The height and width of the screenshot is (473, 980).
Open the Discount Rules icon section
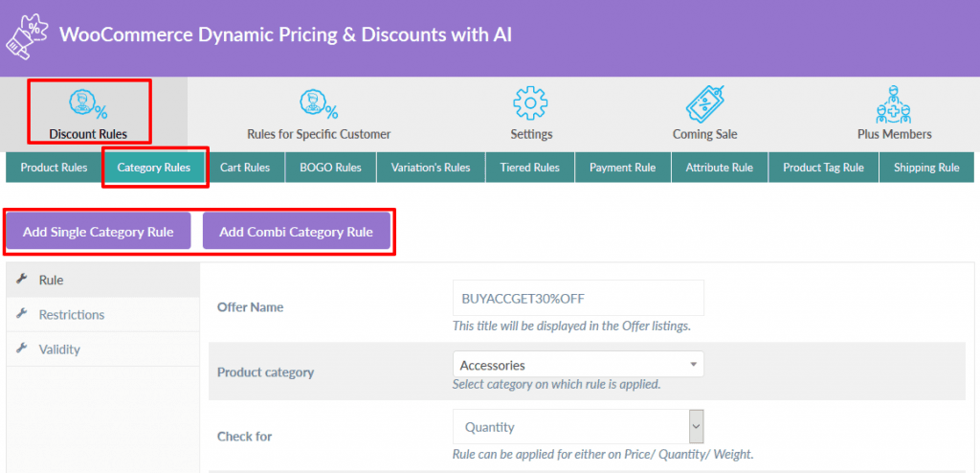tap(88, 103)
